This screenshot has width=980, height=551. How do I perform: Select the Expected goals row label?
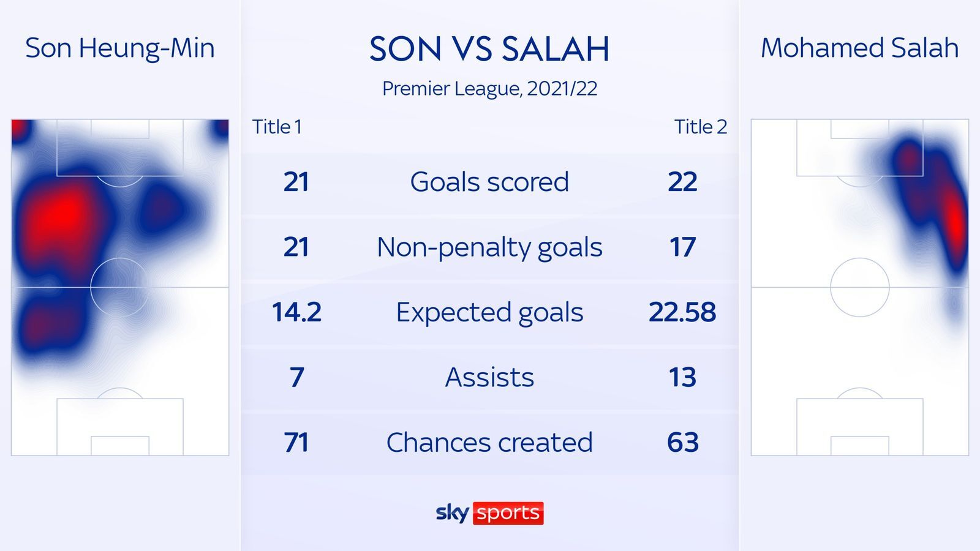tap(489, 312)
